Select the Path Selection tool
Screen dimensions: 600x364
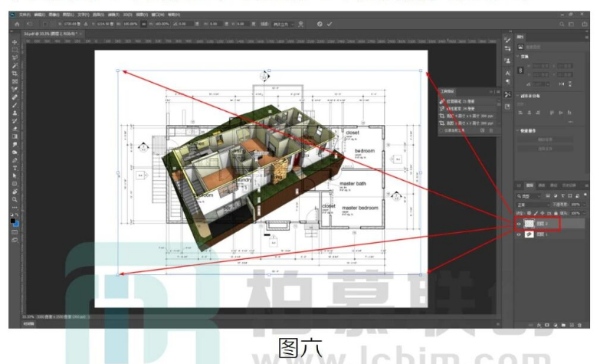coord(15,176)
